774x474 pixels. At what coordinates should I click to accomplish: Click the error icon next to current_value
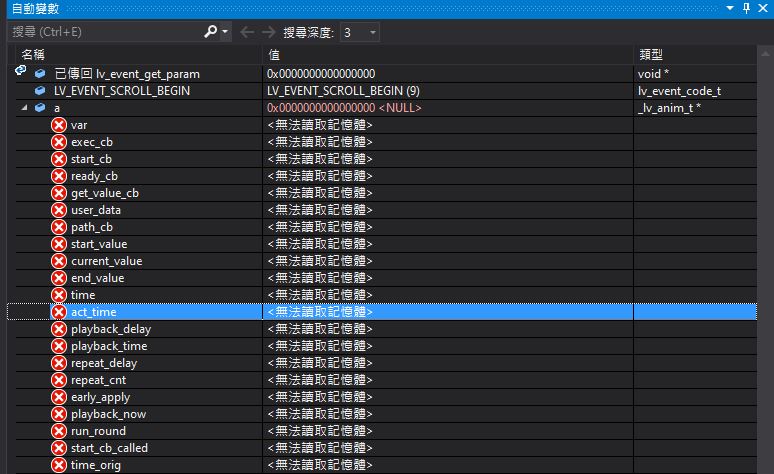[x=59, y=261]
